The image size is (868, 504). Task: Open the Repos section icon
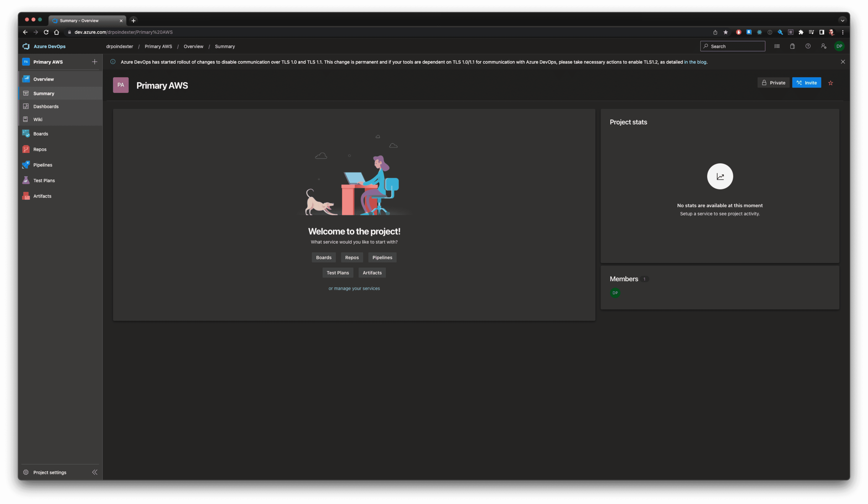pyautogui.click(x=26, y=149)
